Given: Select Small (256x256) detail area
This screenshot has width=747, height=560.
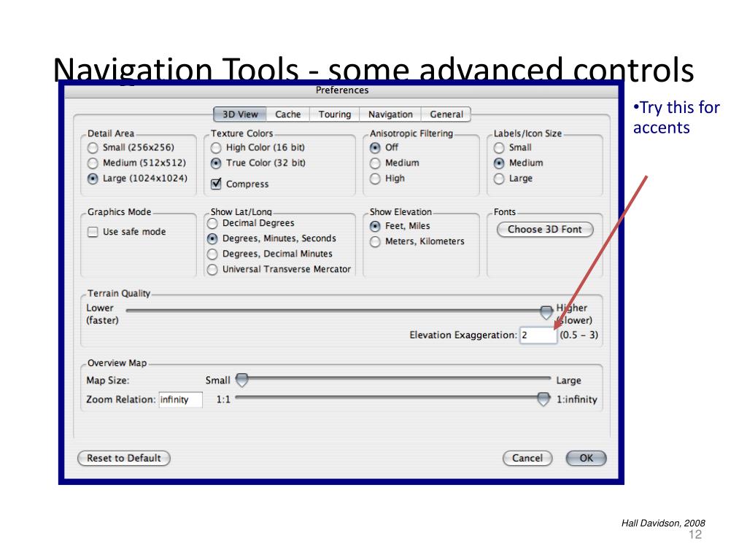Looking at the screenshot, I should (93, 148).
